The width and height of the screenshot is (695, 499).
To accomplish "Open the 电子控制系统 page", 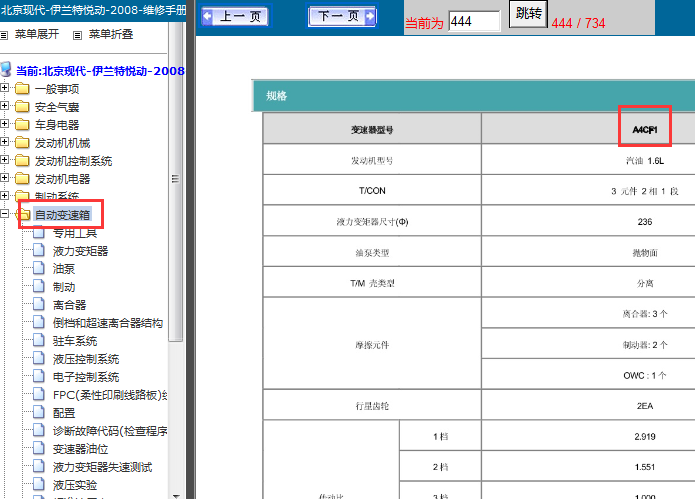I will click(x=86, y=377).
